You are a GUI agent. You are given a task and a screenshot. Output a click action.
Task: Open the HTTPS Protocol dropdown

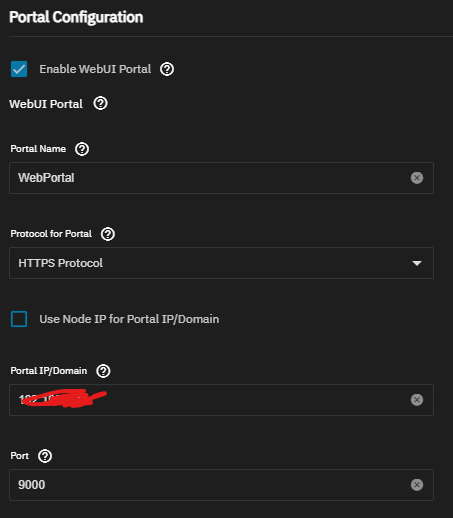tap(221, 263)
